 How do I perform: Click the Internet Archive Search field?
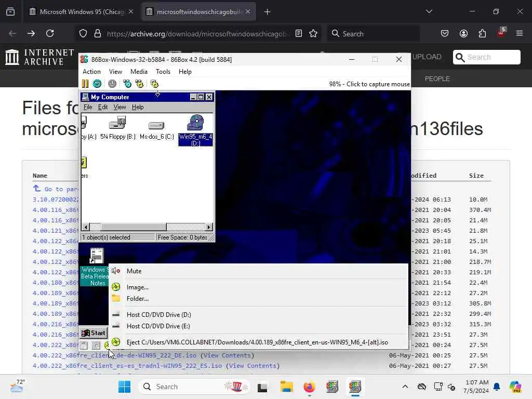(x=486, y=57)
